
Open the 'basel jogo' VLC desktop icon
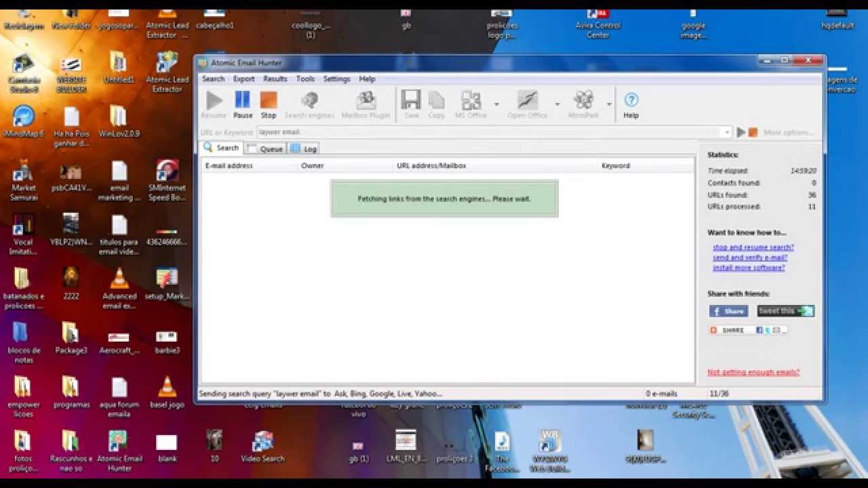click(x=167, y=392)
